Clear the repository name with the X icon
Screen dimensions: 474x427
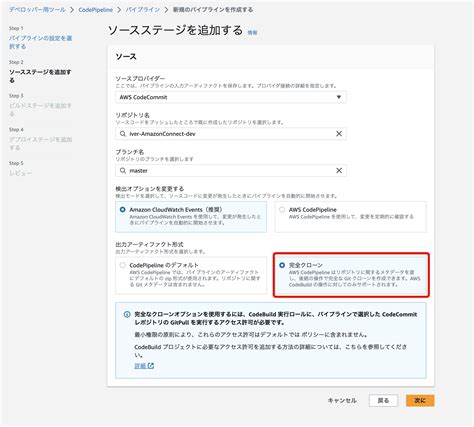pyautogui.click(x=339, y=134)
